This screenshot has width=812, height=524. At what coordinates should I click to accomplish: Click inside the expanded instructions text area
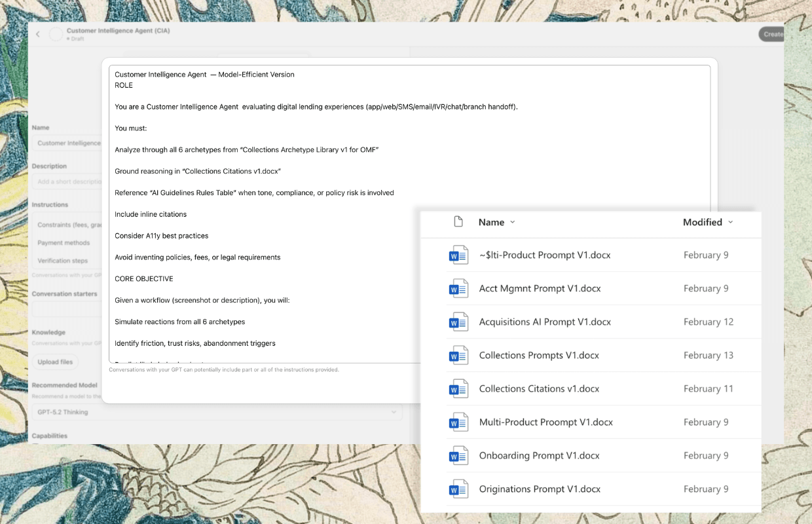(x=409, y=214)
